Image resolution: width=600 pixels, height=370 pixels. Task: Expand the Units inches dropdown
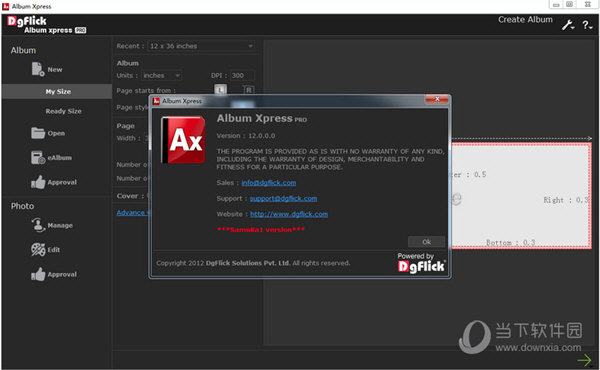(161, 75)
